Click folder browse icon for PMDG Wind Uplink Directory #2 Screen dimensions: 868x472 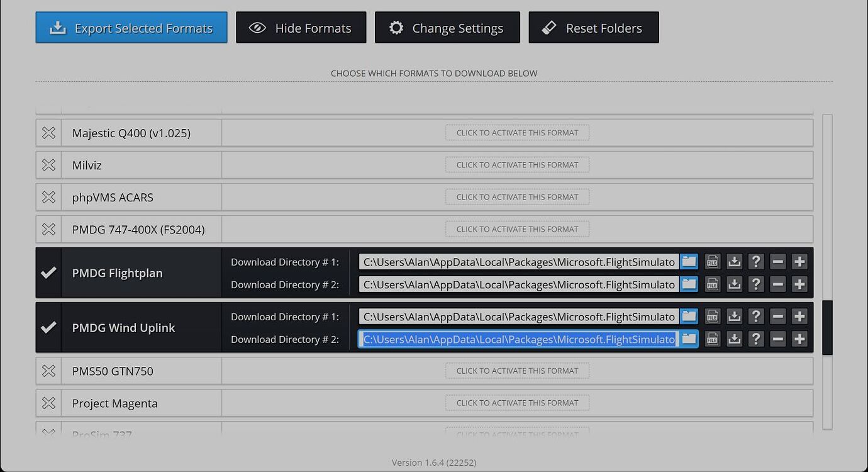coord(689,339)
